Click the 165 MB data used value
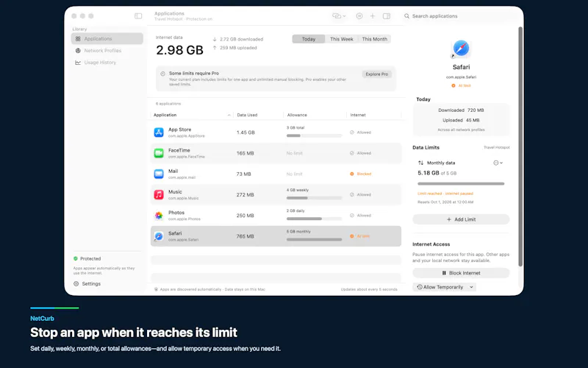 pos(245,153)
